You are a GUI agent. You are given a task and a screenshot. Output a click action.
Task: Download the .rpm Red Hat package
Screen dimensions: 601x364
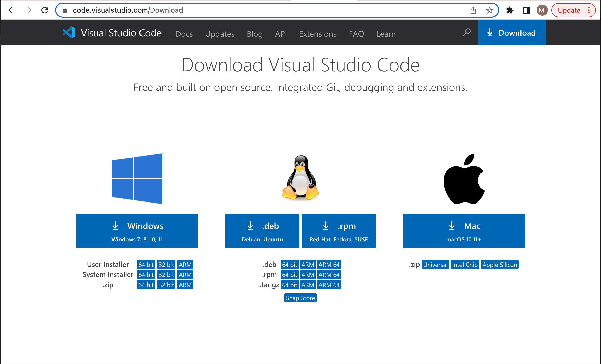tap(339, 231)
